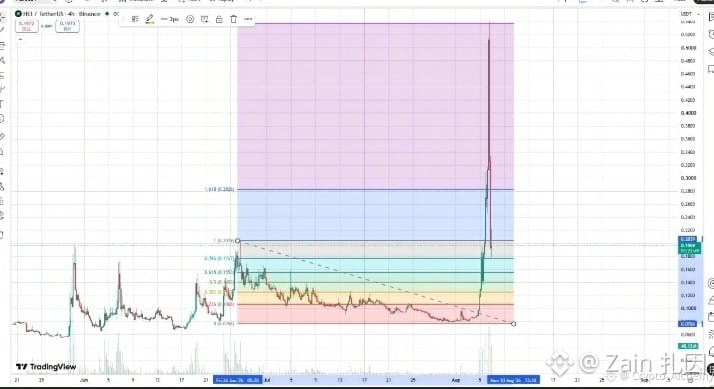The width and height of the screenshot is (714, 389).
Task: Click the green current price label
Action: 689,248
